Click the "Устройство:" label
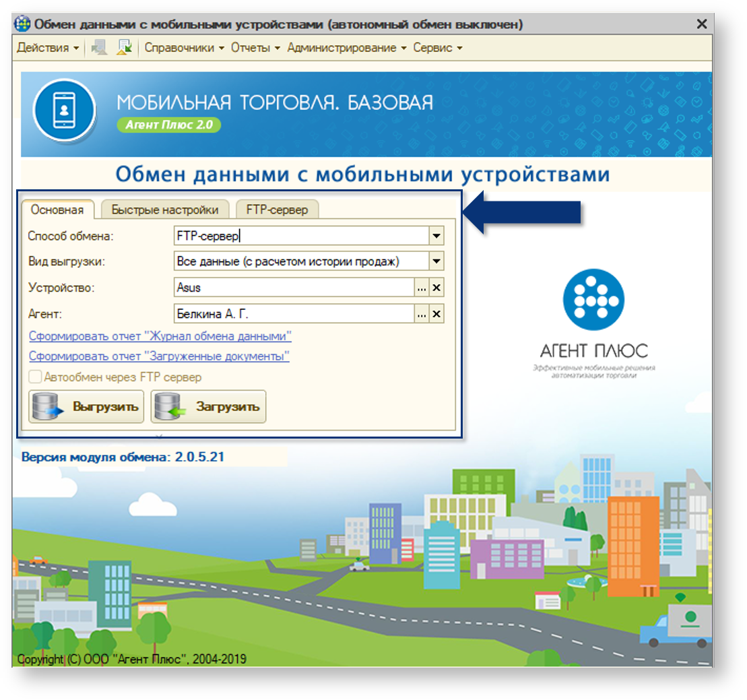Viewport: 747px width, 700px height. 61,288
